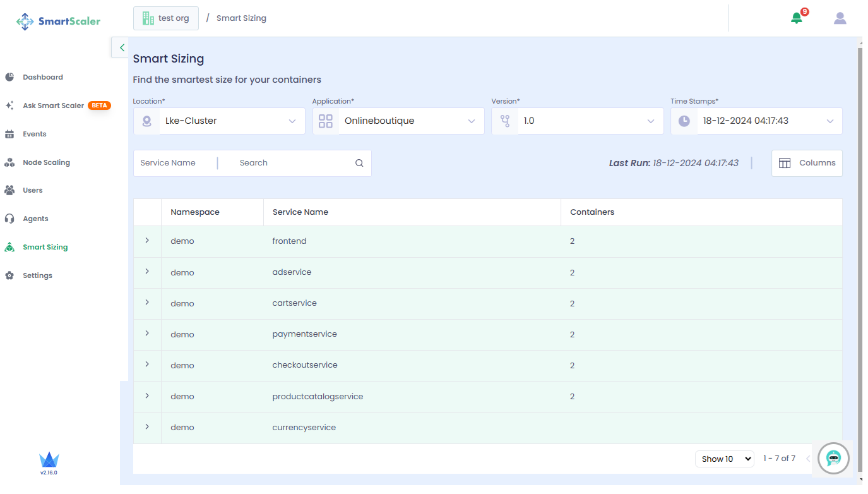This screenshot has width=868, height=494.
Task: Open the Location dropdown showing Lke-Cluster
Action: pos(219,121)
